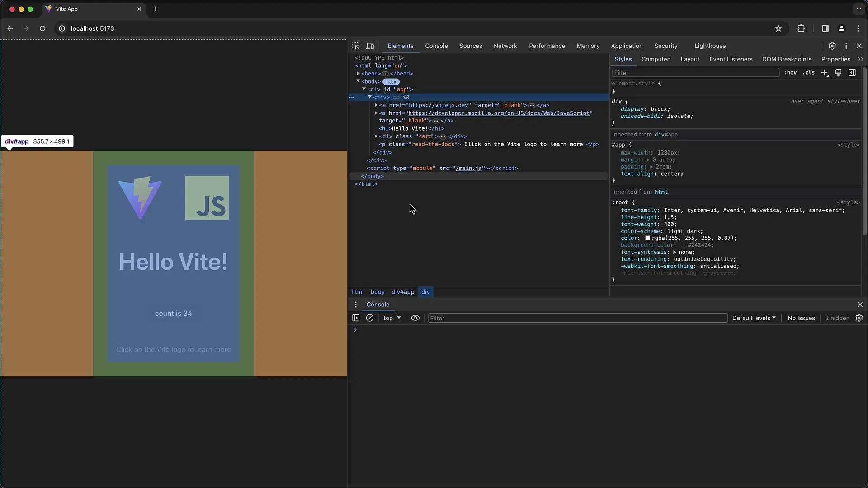Go back in browser history
Viewport: 868px width, 488px height.
coord(10,28)
